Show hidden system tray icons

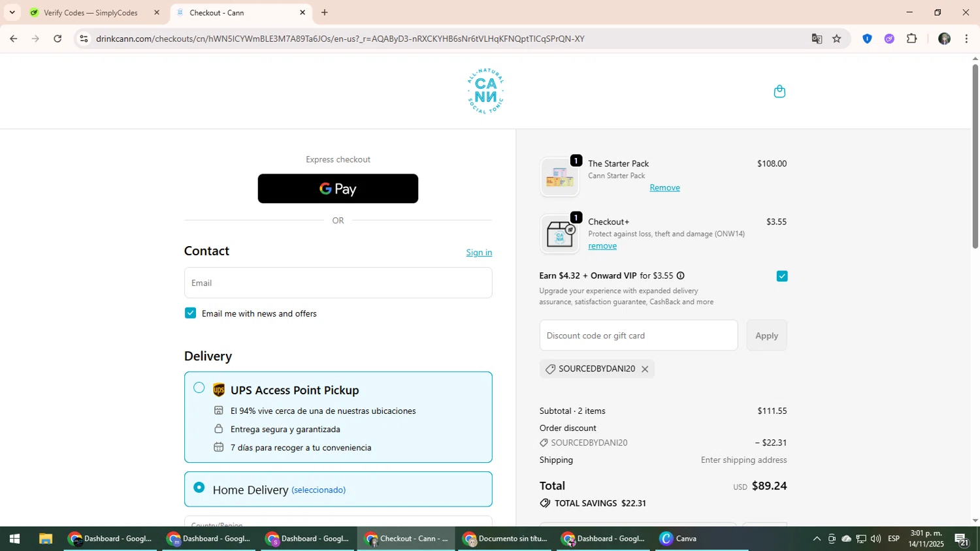pyautogui.click(x=817, y=539)
